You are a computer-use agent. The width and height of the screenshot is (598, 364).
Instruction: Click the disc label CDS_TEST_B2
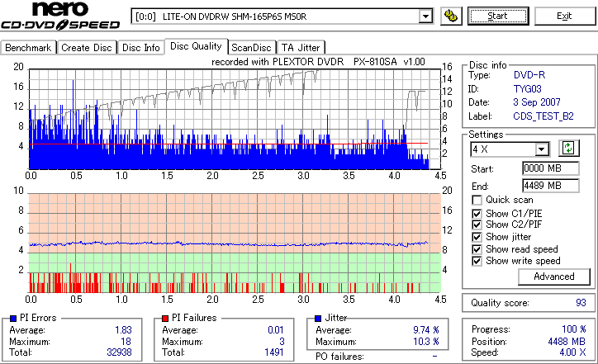tap(543, 116)
